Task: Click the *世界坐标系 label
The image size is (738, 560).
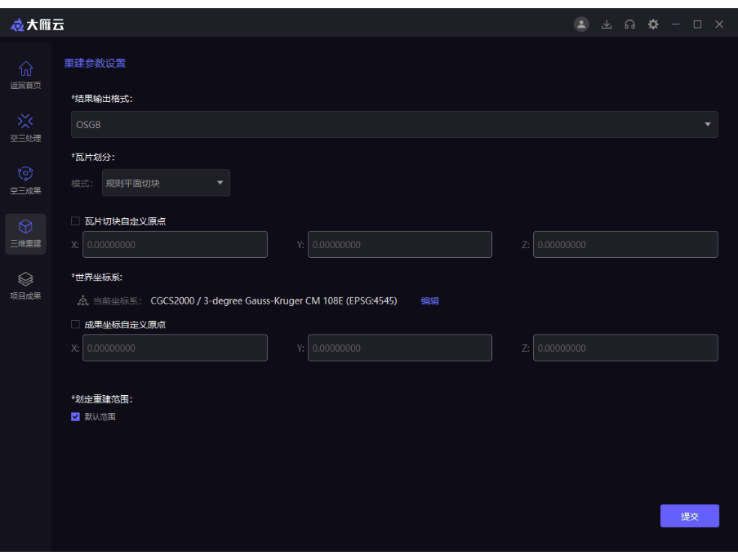Action: (x=97, y=278)
